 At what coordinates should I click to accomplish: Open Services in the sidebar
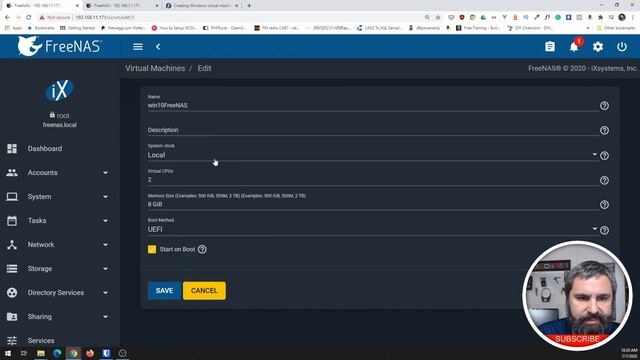[41, 341]
